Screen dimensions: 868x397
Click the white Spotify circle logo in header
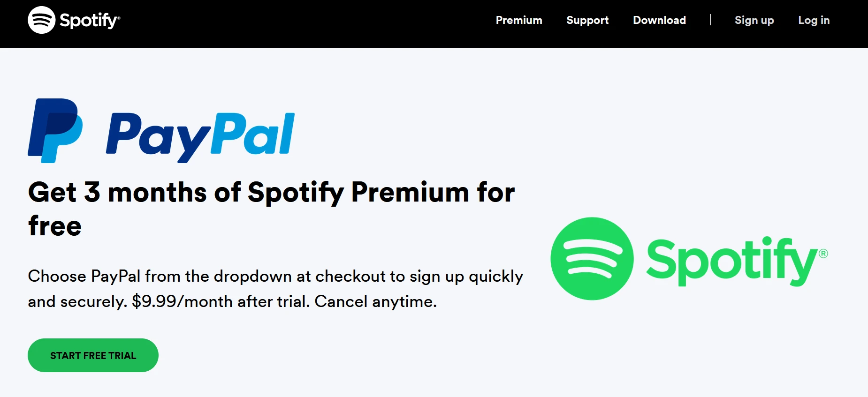(x=41, y=20)
